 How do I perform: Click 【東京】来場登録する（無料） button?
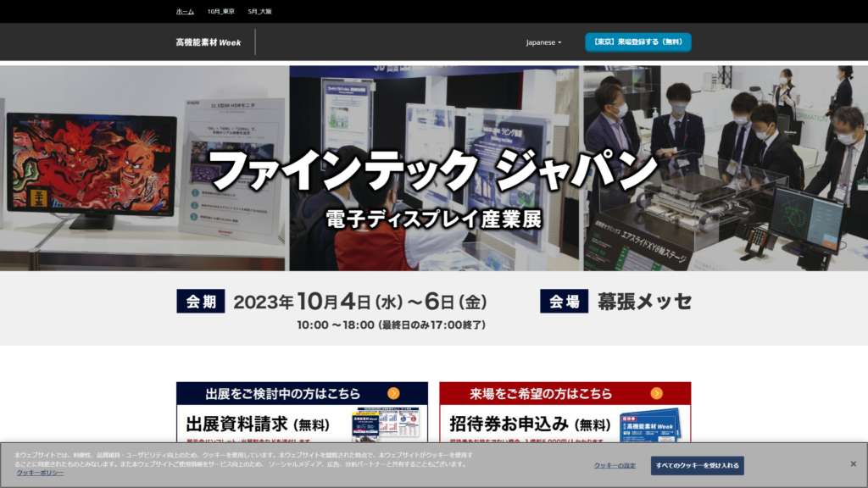click(637, 42)
